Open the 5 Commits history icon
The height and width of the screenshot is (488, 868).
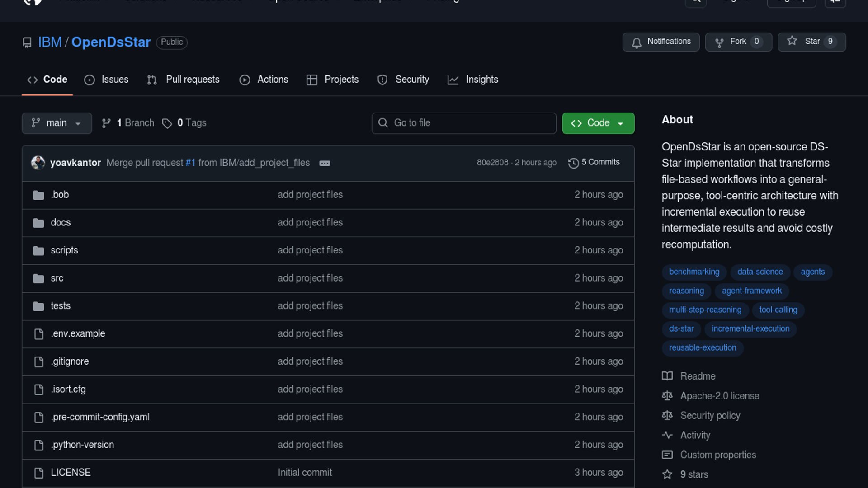pyautogui.click(x=573, y=163)
